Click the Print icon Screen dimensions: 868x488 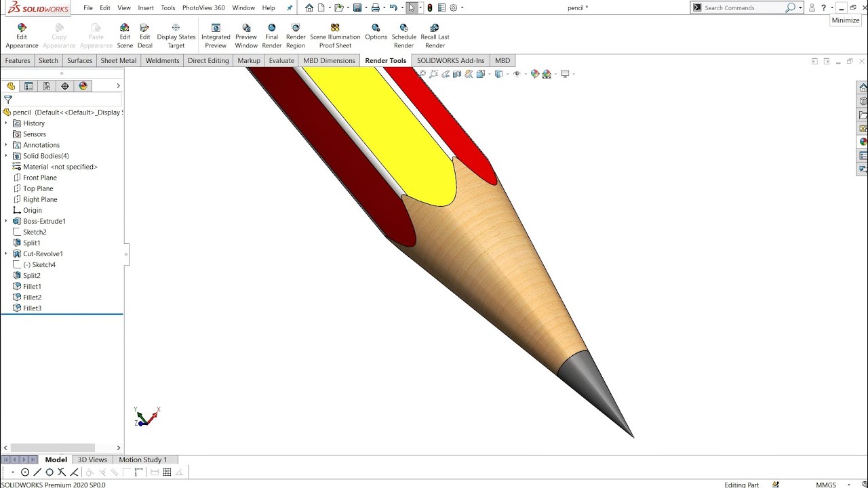[375, 8]
